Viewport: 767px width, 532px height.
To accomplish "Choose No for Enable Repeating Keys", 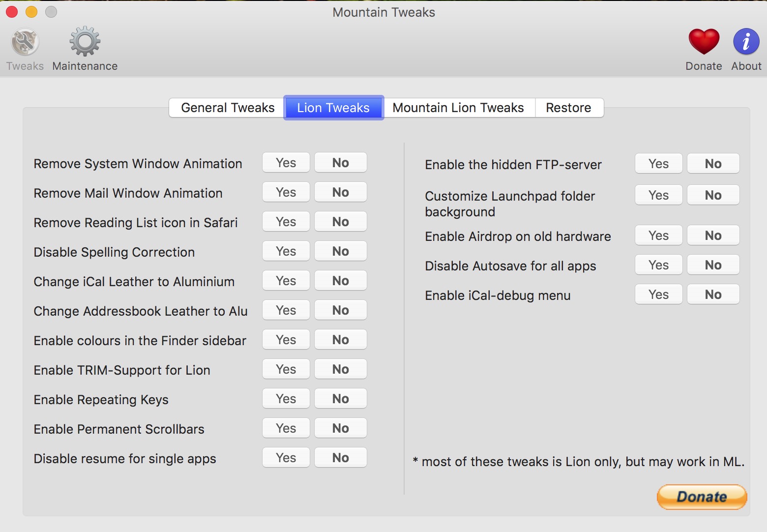I will 340,399.
